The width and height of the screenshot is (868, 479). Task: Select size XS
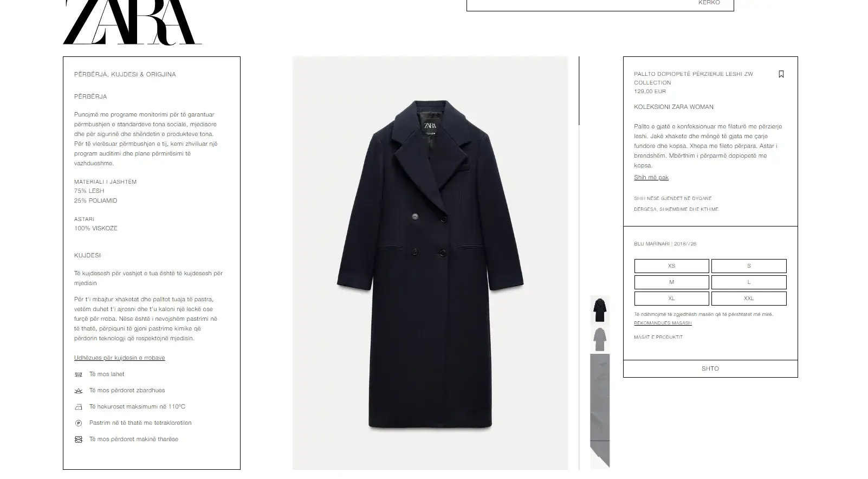(x=671, y=266)
